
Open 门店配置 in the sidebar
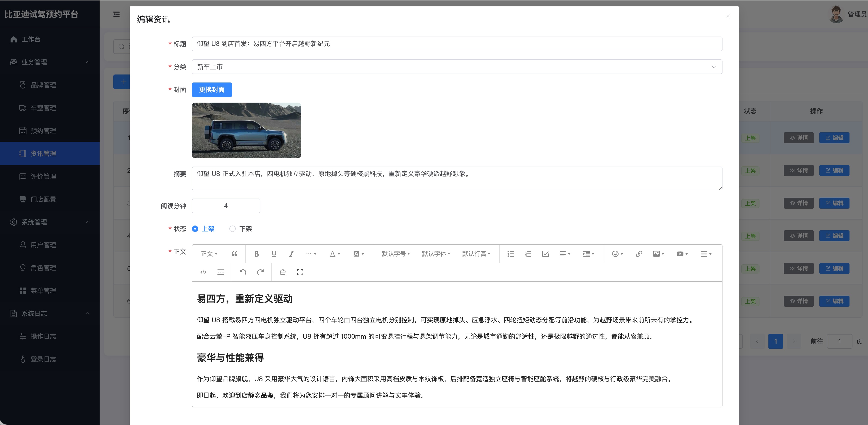click(x=50, y=199)
